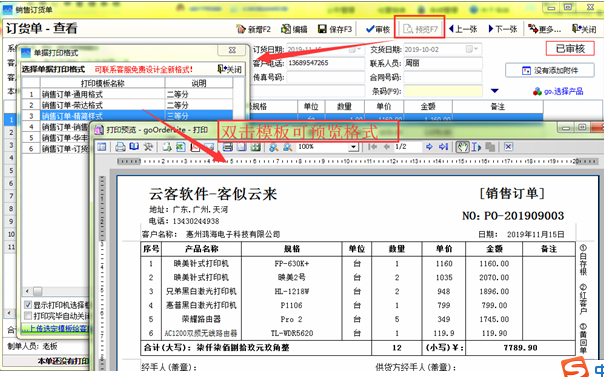Close the order form via 关闭 toolbar button
The height and width of the screenshot is (377, 604).
(585, 29)
